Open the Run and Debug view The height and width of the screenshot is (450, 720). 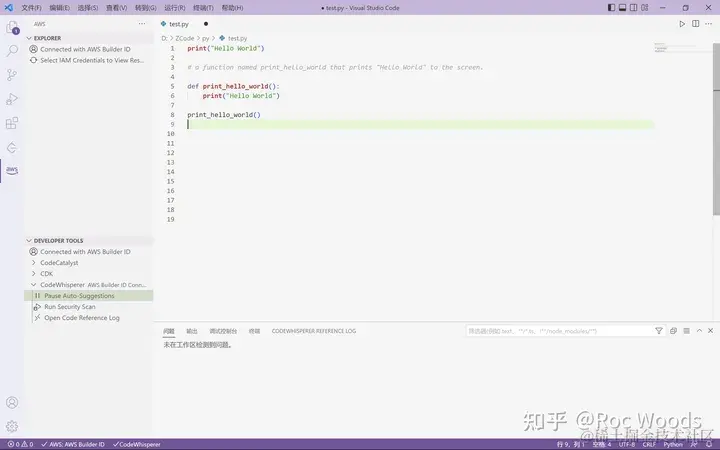tap(12, 99)
